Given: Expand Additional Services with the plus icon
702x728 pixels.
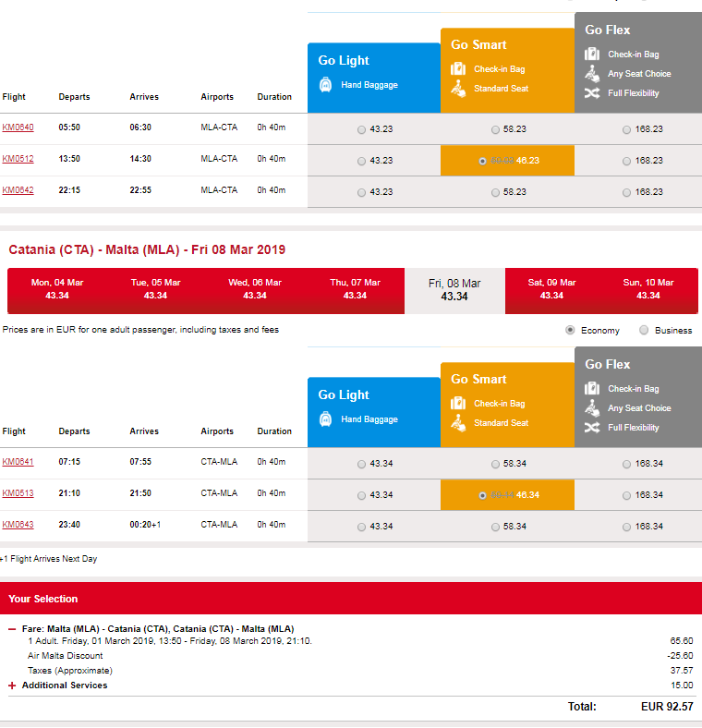Looking at the screenshot, I should [x=12, y=686].
